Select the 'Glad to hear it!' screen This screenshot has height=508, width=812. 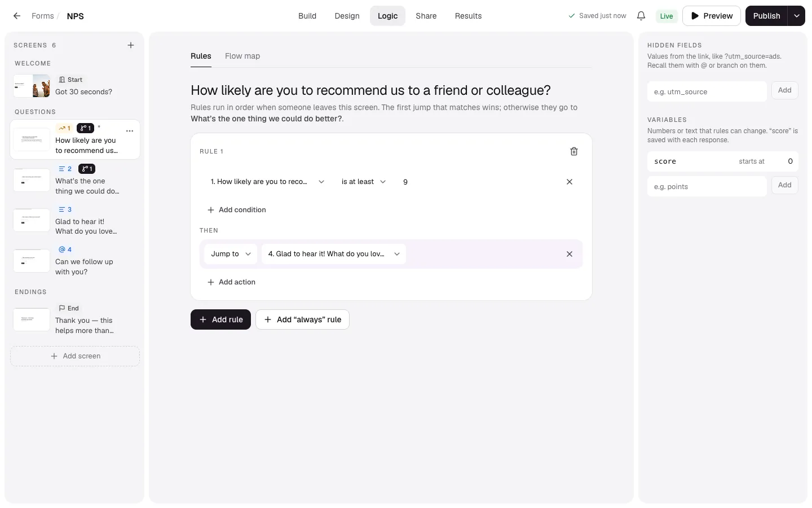pyautogui.click(x=75, y=220)
